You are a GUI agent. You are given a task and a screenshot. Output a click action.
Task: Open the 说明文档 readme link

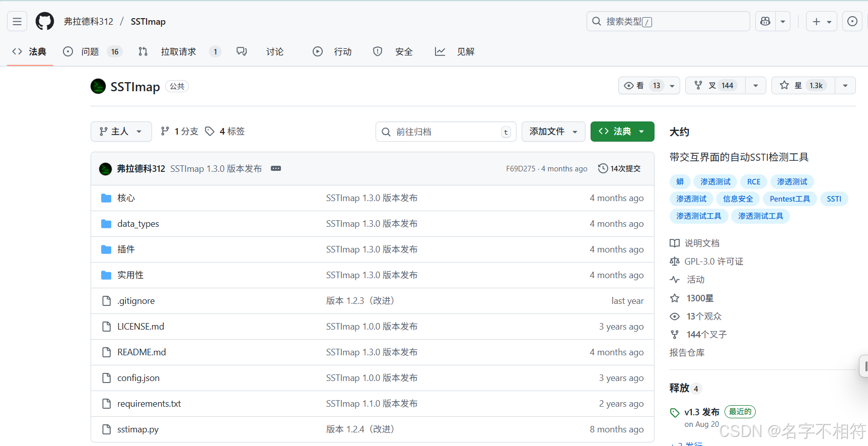pyautogui.click(x=695, y=243)
